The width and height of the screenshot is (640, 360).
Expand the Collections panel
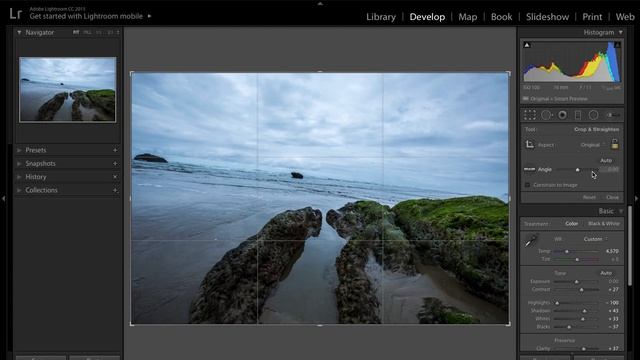coord(19,190)
